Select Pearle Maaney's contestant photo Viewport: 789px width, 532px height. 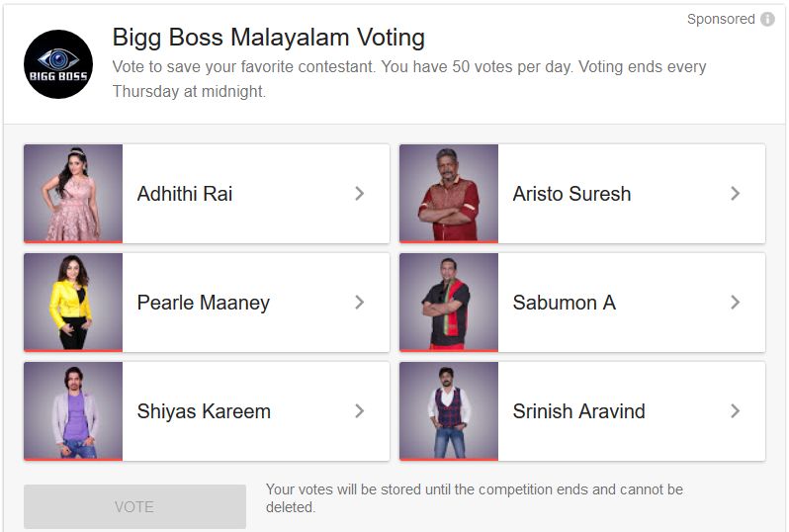point(73,302)
